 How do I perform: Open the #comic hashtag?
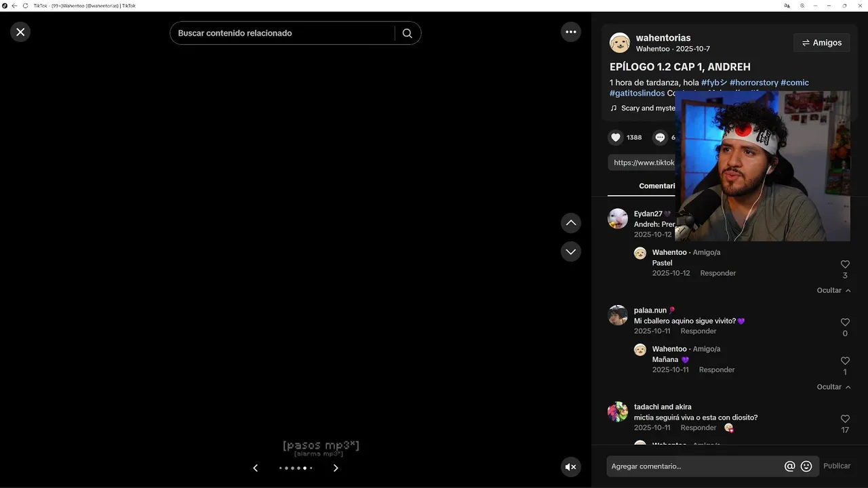pyautogui.click(x=795, y=83)
